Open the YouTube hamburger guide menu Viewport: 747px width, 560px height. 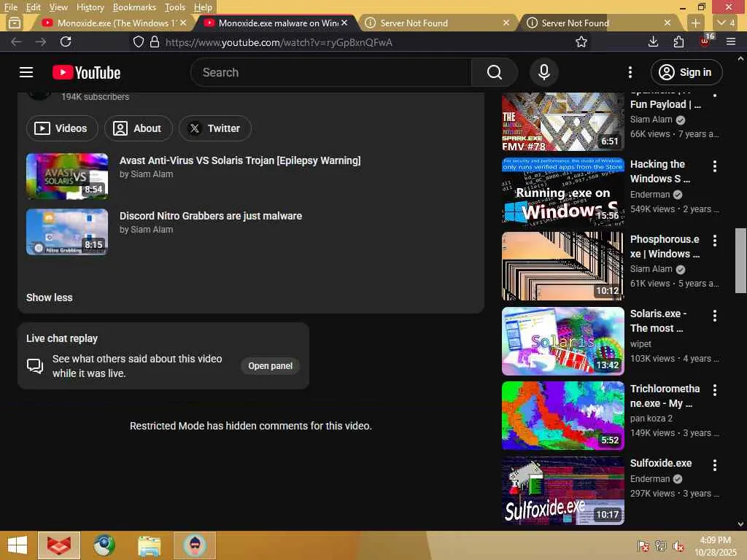coord(26,72)
